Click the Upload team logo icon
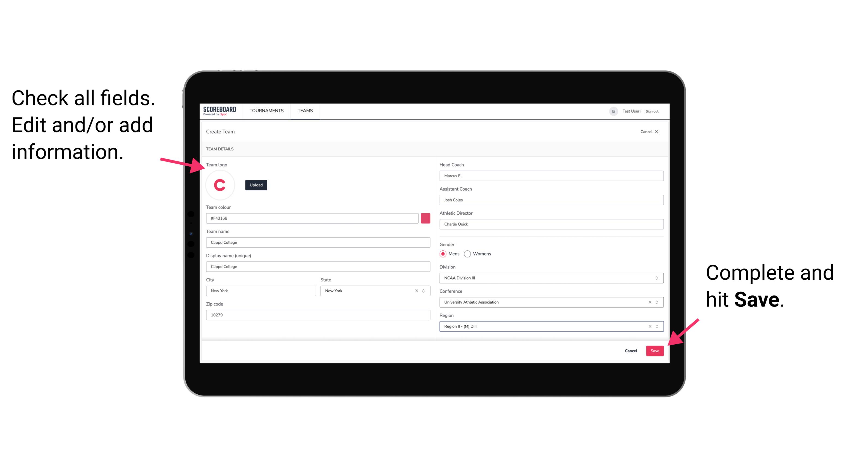 (x=256, y=185)
